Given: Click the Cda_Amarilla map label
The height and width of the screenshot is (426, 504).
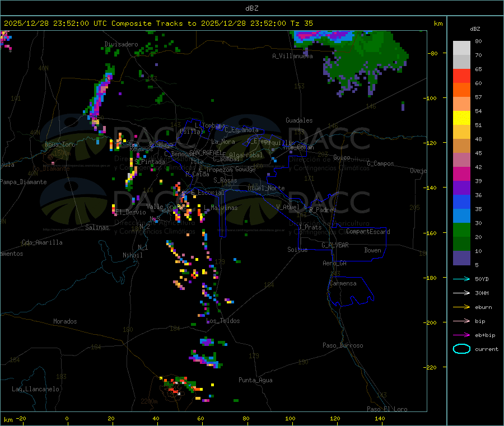Looking at the screenshot, I should click(42, 242).
